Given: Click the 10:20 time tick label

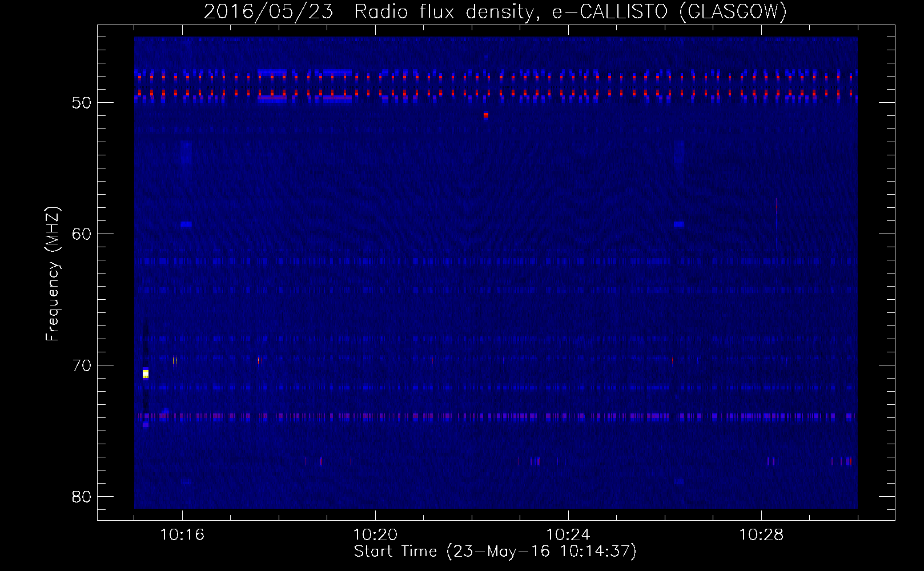Looking at the screenshot, I should (x=375, y=535).
